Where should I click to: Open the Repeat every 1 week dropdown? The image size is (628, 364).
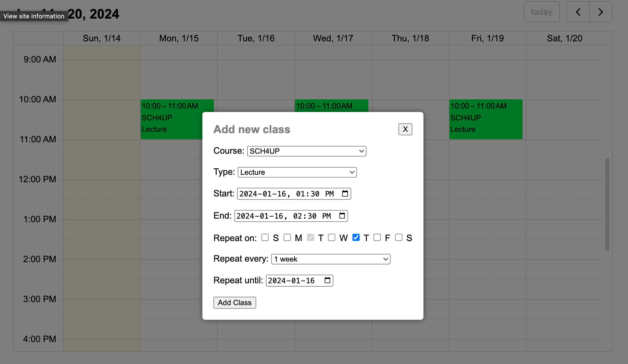[x=331, y=259]
